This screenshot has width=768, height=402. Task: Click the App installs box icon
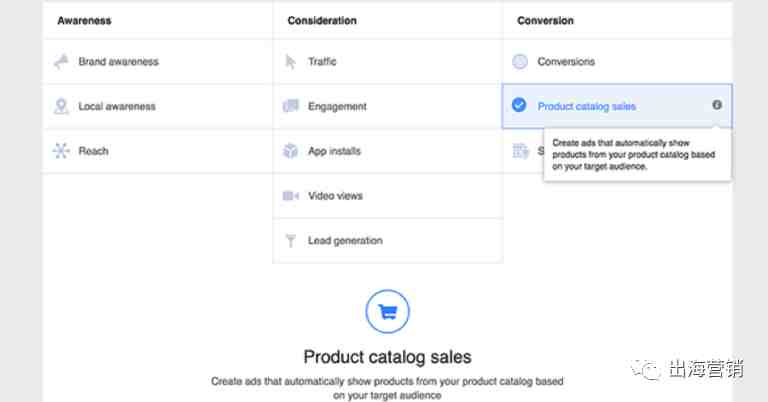point(290,151)
